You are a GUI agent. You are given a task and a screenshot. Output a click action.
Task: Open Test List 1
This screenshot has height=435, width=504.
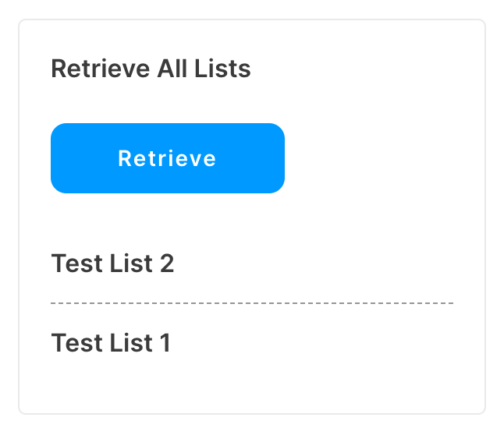111,342
